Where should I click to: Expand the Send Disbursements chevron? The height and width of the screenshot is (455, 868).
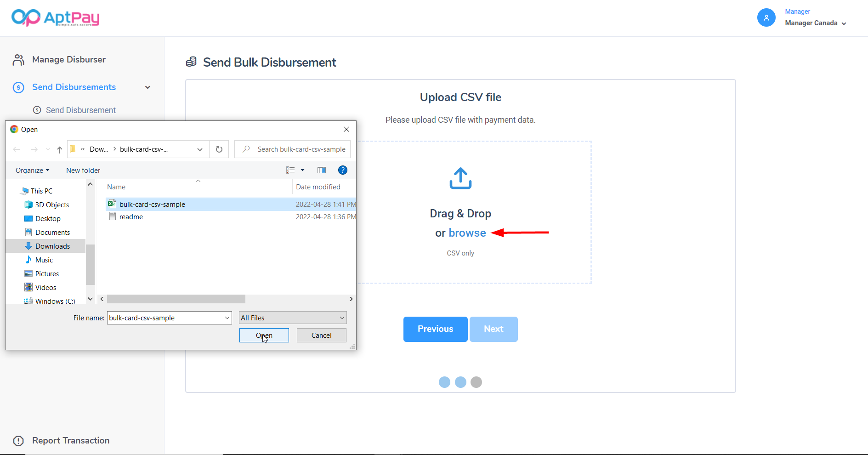click(x=148, y=87)
